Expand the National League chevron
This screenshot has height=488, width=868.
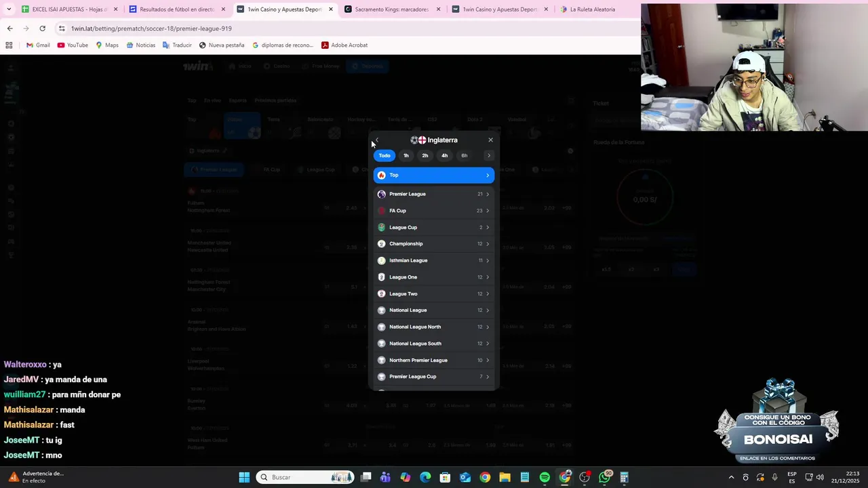pyautogui.click(x=488, y=310)
